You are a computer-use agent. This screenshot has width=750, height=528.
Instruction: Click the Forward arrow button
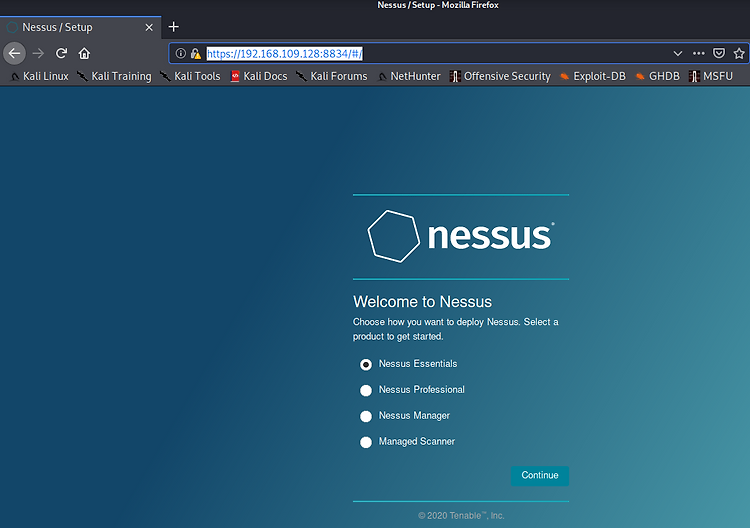(x=38, y=53)
